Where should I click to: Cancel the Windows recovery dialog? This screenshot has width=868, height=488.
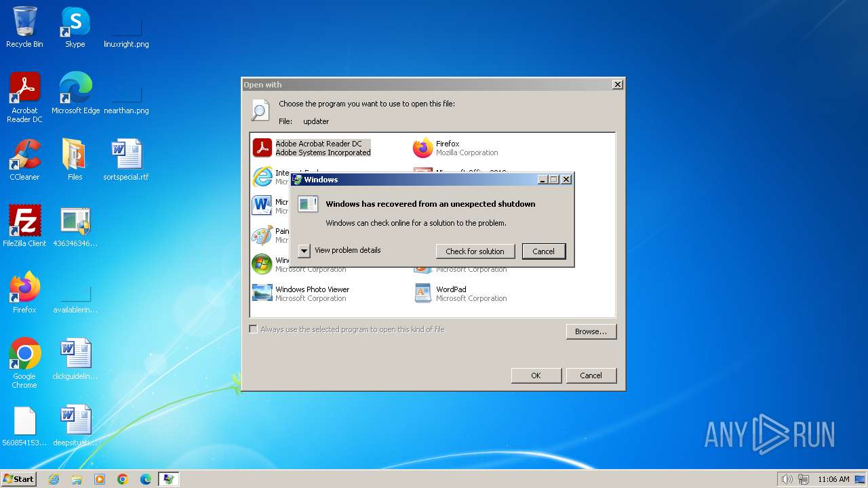(543, 251)
